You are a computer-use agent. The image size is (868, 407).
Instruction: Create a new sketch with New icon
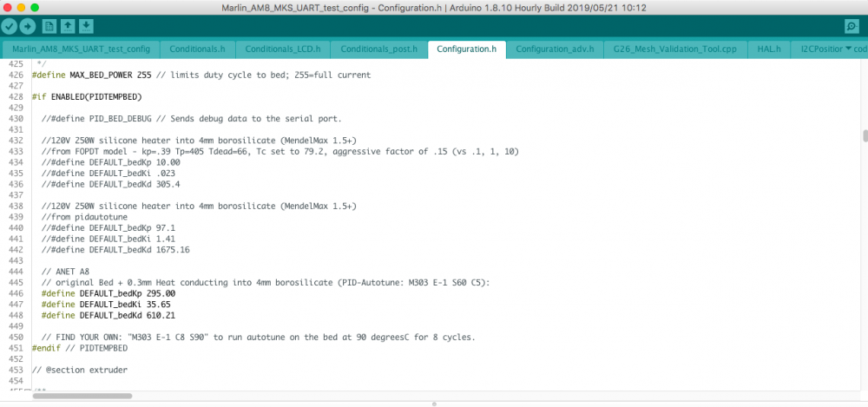click(x=49, y=26)
